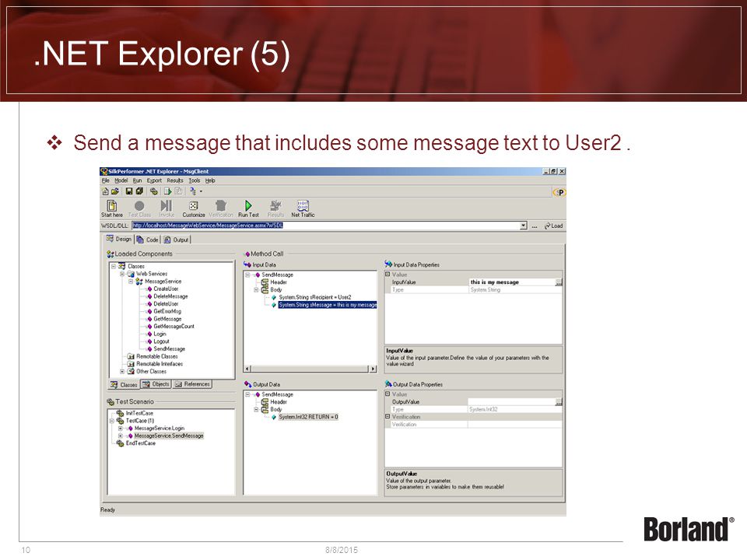Click the New project icon in the toolbar
Screen dimensions: 747x560
(105, 191)
